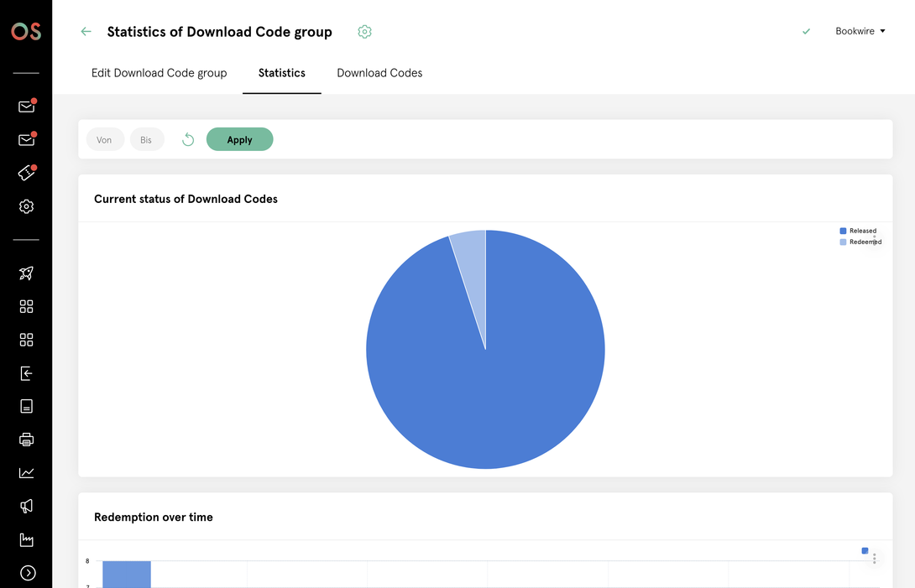Expand the sidebar with the bottom chevron
This screenshot has height=588, width=915.
click(28, 573)
